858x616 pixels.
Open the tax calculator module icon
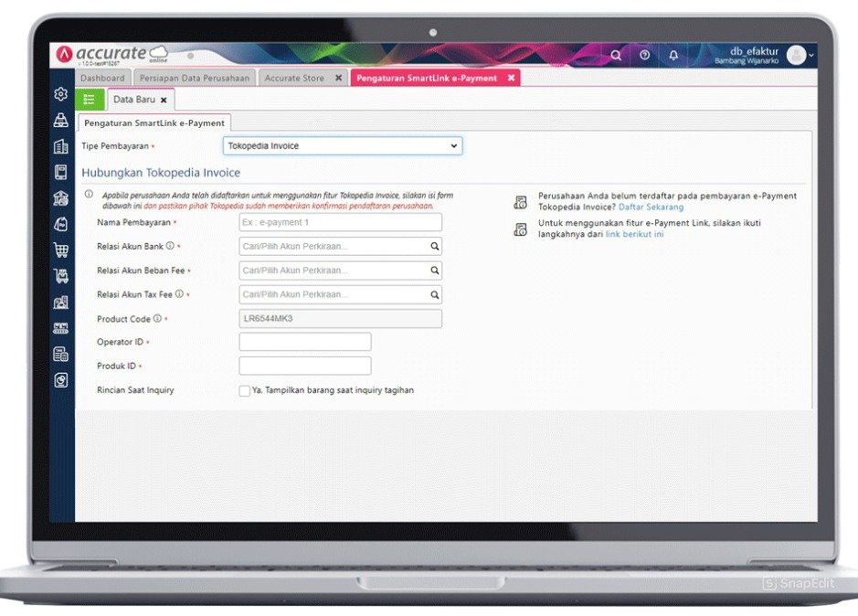(60, 354)
